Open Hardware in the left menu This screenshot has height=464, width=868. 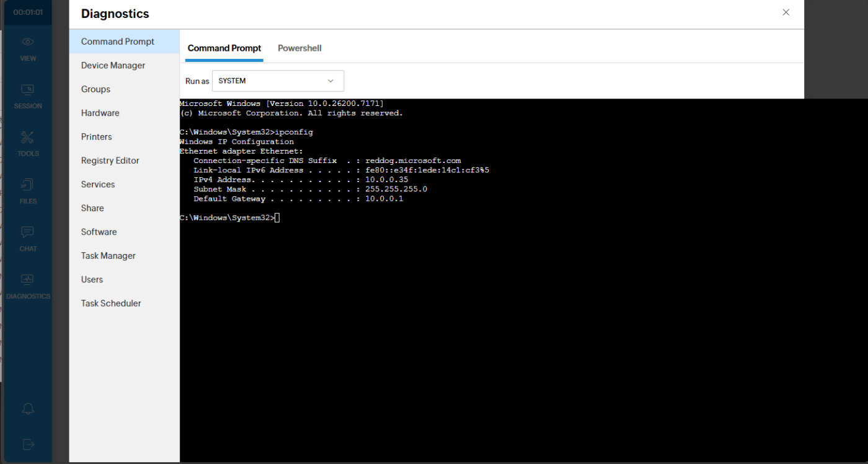[124, 113]
